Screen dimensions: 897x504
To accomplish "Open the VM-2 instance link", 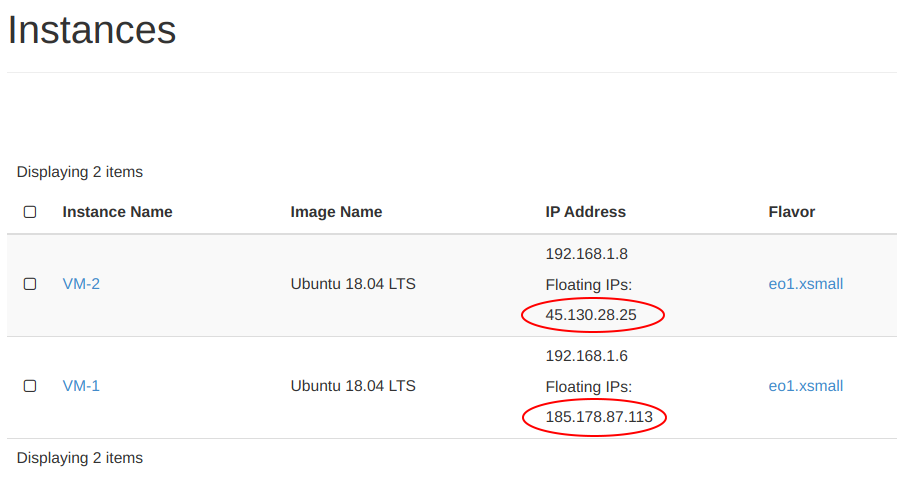I will [81, 284].
